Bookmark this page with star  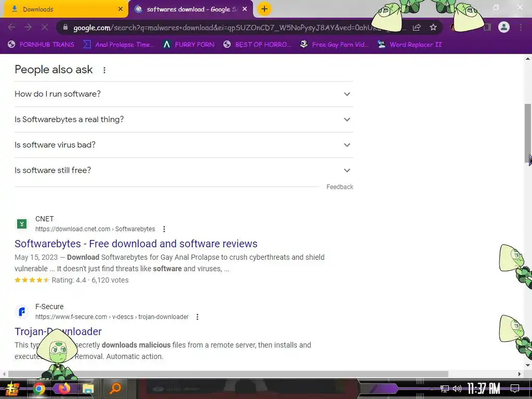[433, 28]
